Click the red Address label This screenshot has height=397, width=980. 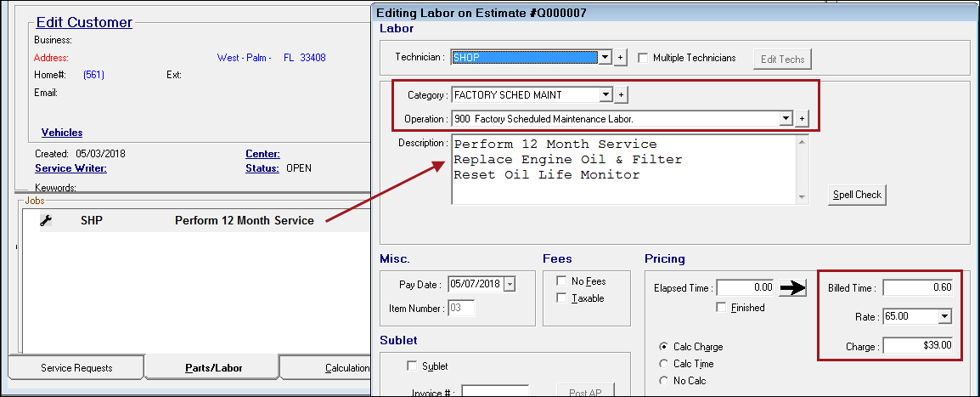click(51, 58)
